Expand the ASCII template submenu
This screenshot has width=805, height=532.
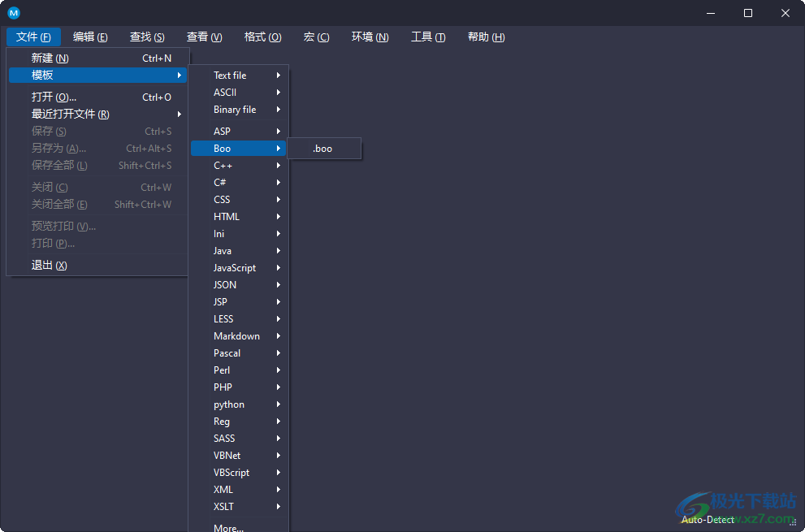pos(239,93)
